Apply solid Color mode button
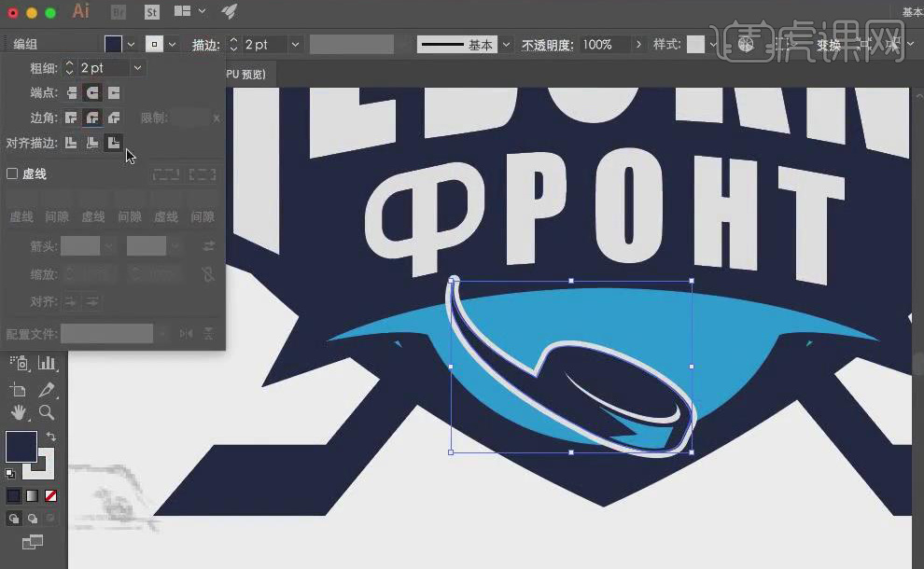 13,496
